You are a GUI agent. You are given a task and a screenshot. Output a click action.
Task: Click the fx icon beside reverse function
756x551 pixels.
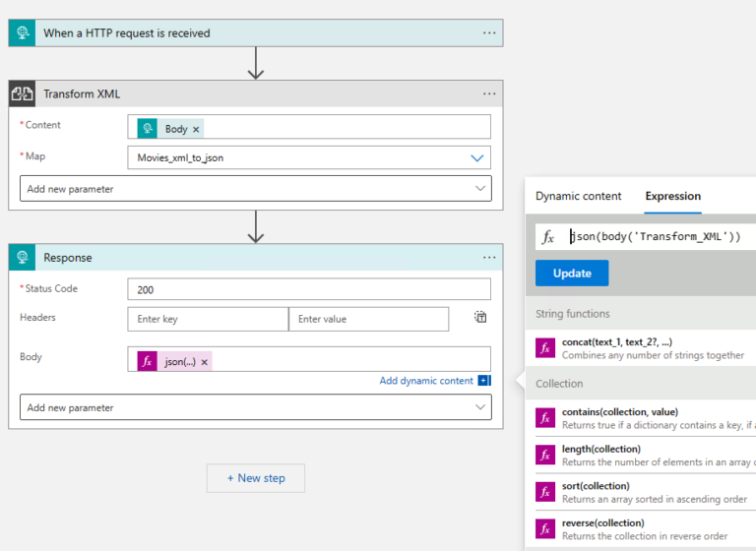pos(545,528)
